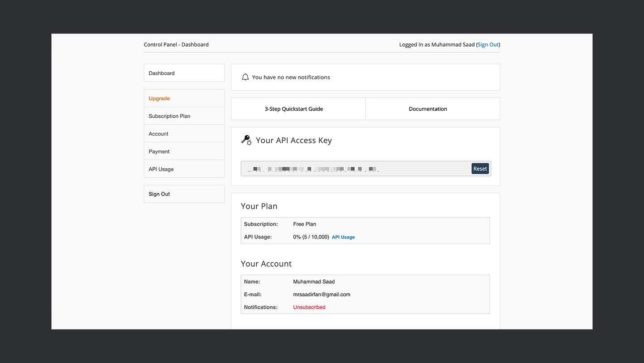Open API Usage link beside usage percentage

click(343, 237)
